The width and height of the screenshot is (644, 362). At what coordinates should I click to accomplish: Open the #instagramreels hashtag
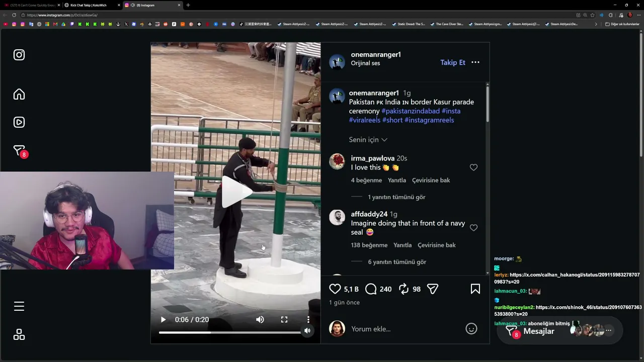tap(429, 120)
